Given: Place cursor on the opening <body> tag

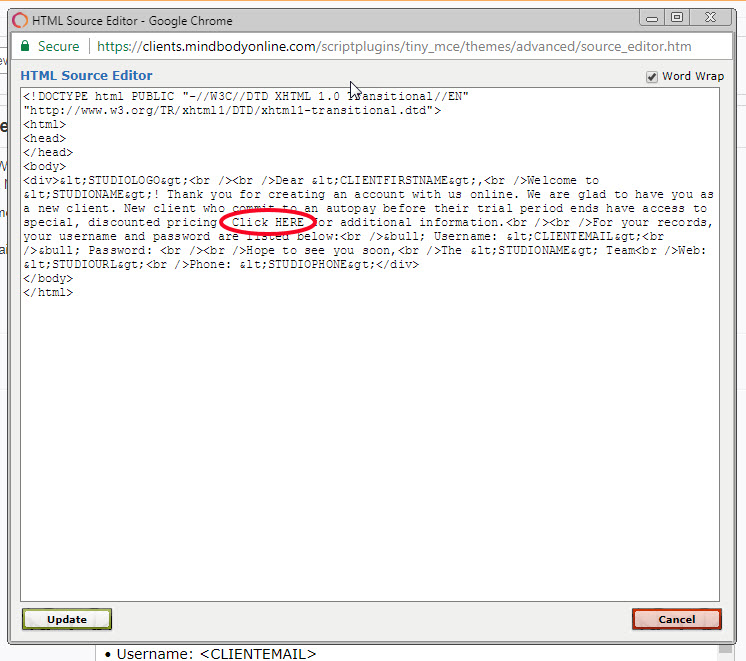Looking at the screenshot, I should 44,167.
